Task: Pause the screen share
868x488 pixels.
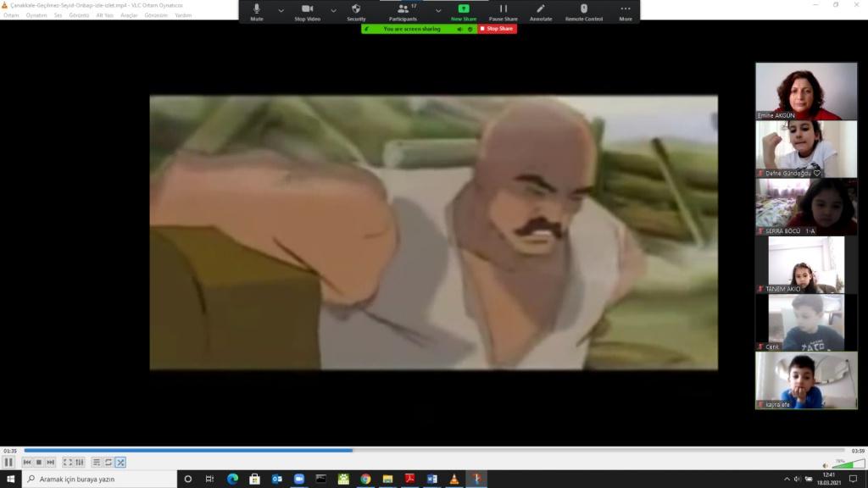Action: (x=504, y=12)
